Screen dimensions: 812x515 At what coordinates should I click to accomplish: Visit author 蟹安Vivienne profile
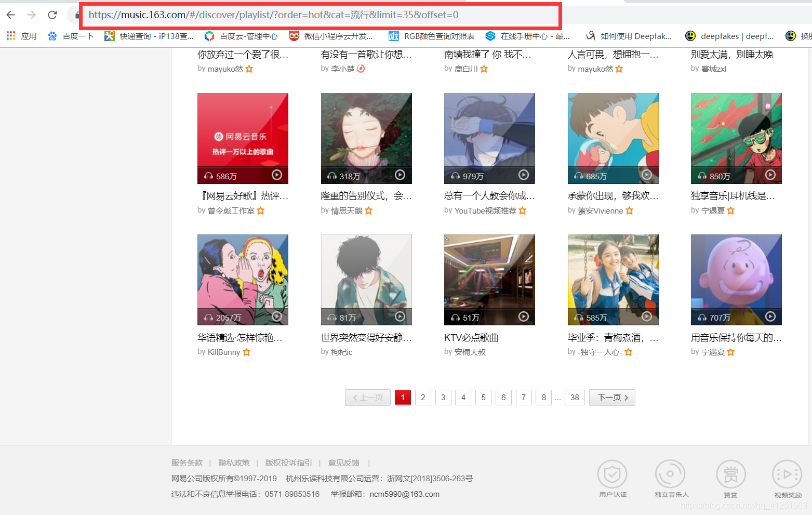[601, 210]
